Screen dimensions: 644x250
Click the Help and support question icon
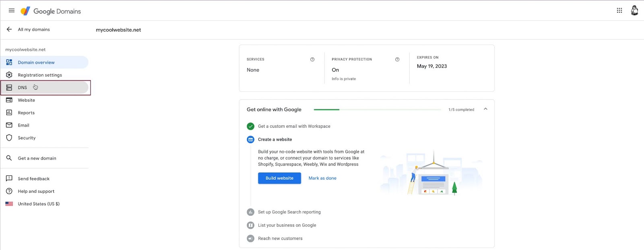pyautogui.click(x=9, y=191)
